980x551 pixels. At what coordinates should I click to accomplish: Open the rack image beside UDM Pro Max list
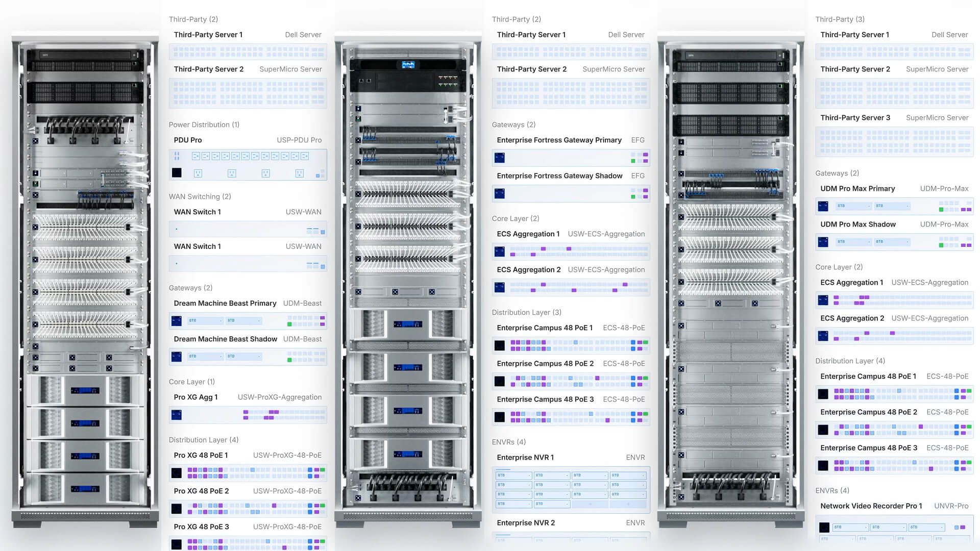[731, 281]
